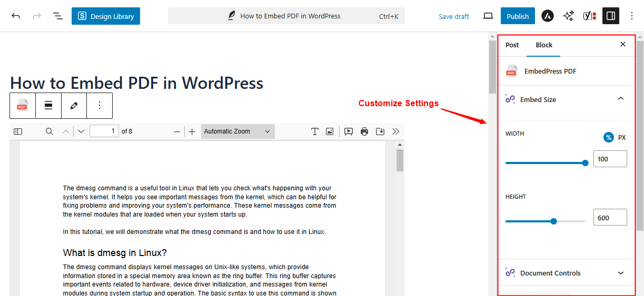Open the Astra settings icon

click(x=548, y=16)
